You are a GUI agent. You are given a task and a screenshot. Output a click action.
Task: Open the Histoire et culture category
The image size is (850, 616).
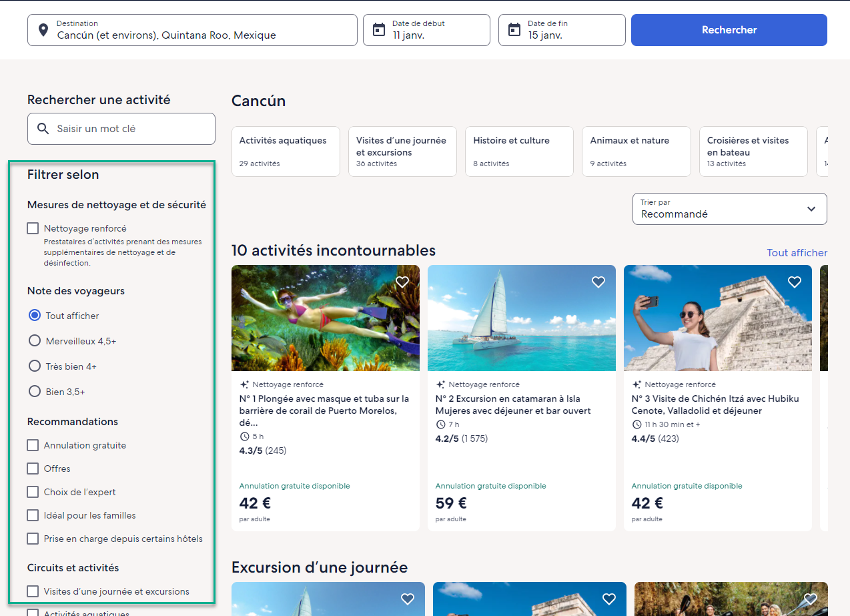519,151
